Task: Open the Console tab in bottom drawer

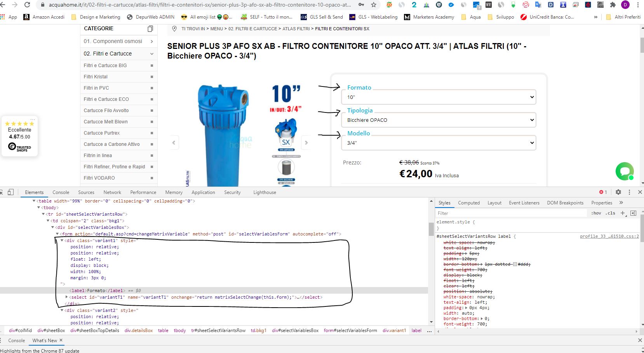Action: click(17, 340)
